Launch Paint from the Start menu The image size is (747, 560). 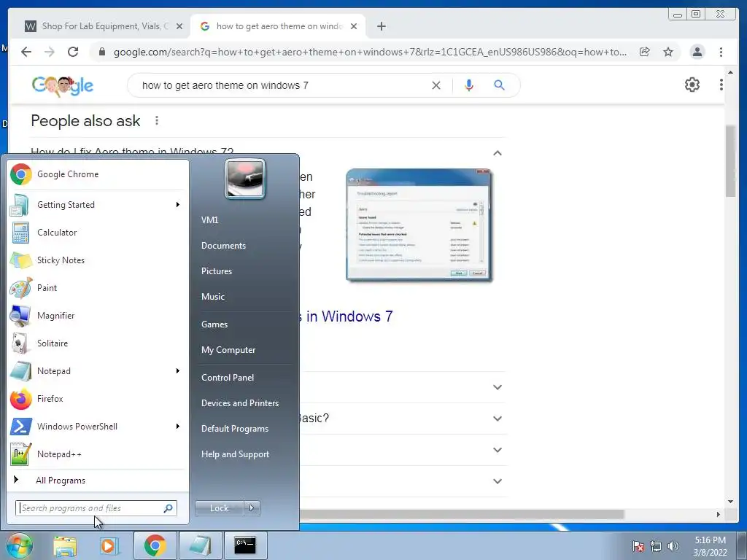(x=97, y=287)
